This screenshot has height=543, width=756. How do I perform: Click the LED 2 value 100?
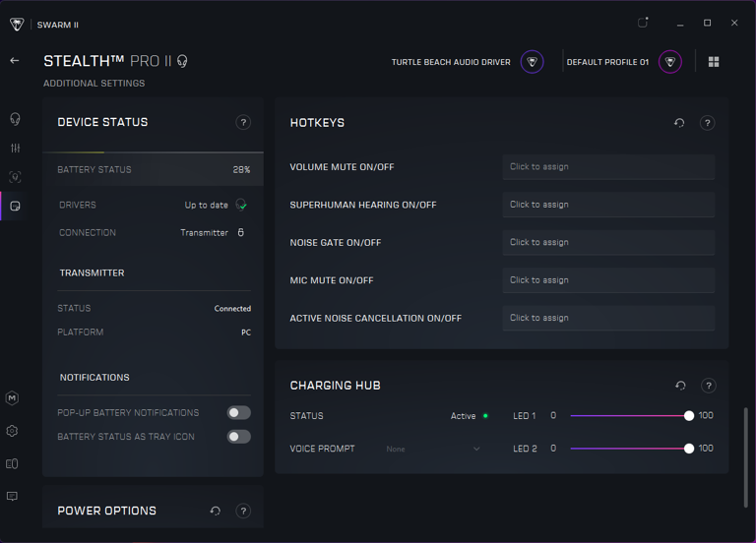(x=706, y=449)
